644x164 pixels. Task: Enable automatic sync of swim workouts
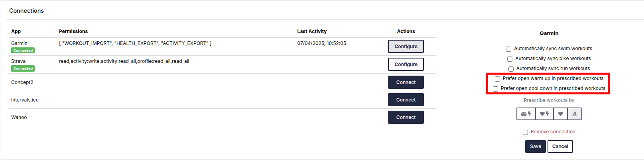point(508,49)
